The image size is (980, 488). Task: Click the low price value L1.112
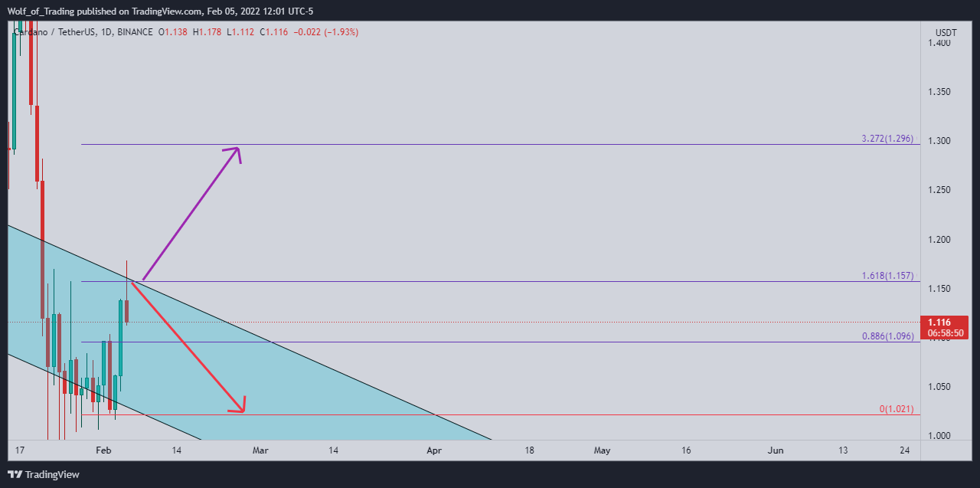pyautogui.click(x=240, y=32)
